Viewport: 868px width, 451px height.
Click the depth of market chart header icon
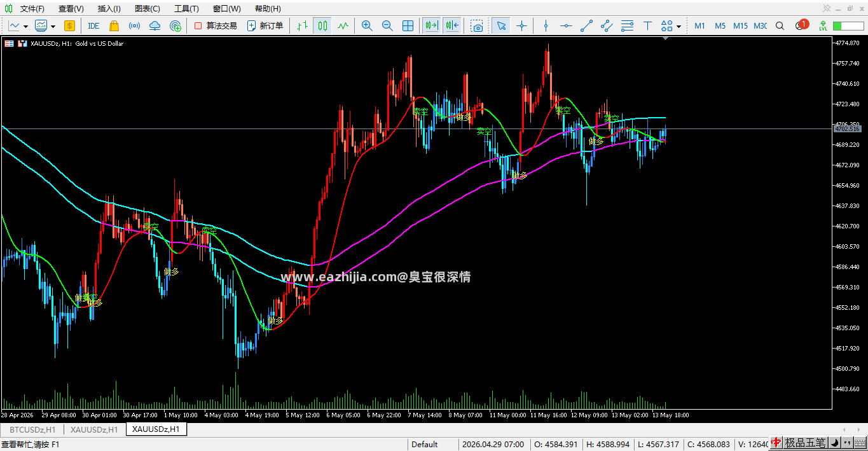click(x=22, y=43)
